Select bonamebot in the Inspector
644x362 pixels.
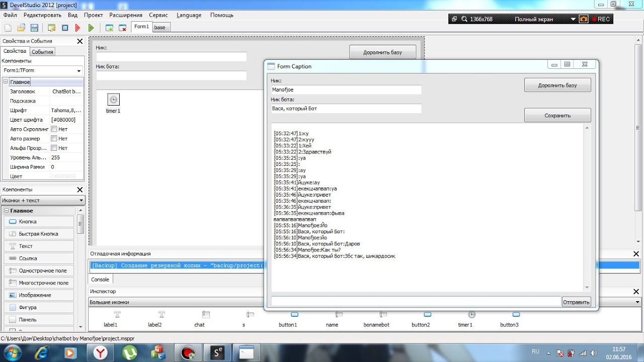click(376, 319)
